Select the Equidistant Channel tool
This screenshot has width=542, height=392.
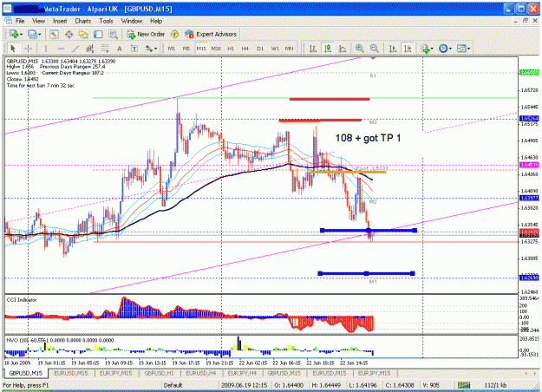click(x=90, y=49)
